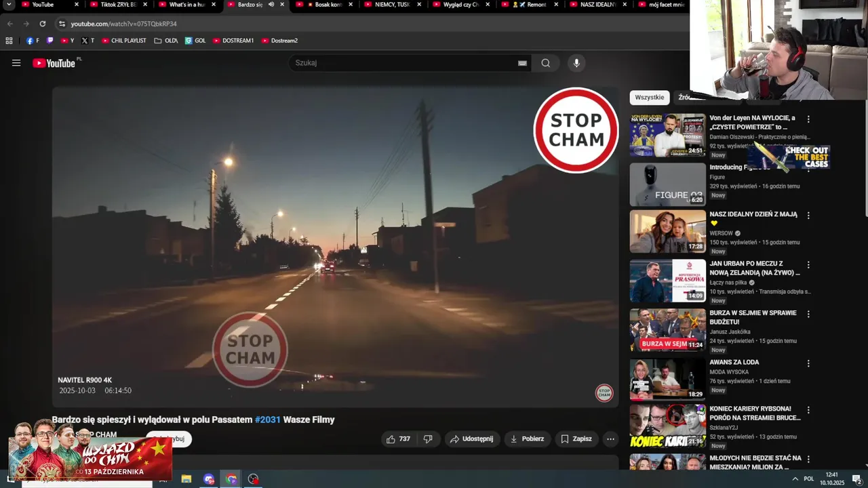This screenshot has width=868, height=488.
Task: Open KONIEC KARIERY RYBSONA video title
Action: pyautogui.click(x=755, y=413)
